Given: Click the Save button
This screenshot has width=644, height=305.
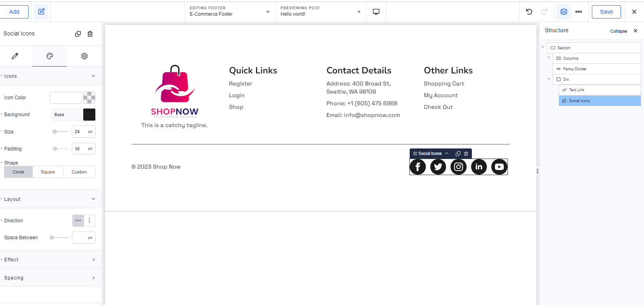Looking at the screenshot, I should pyautogui.click(x=606, y=12).
